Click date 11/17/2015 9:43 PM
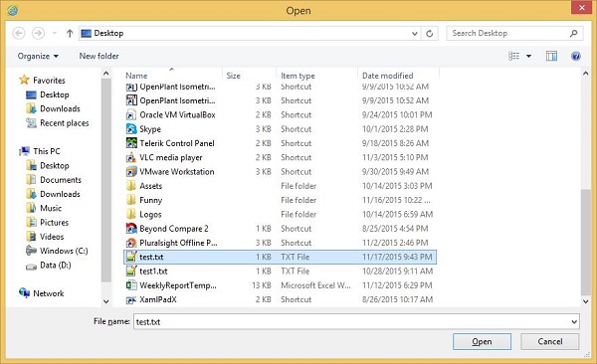This screenshot has width=597, height=364. (397, 257)
